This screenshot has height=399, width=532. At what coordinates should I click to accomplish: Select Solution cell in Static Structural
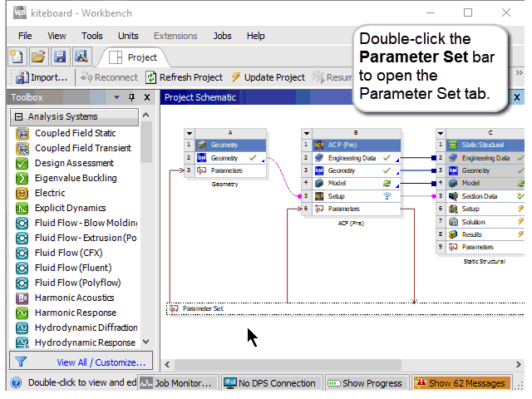(485, 222)
